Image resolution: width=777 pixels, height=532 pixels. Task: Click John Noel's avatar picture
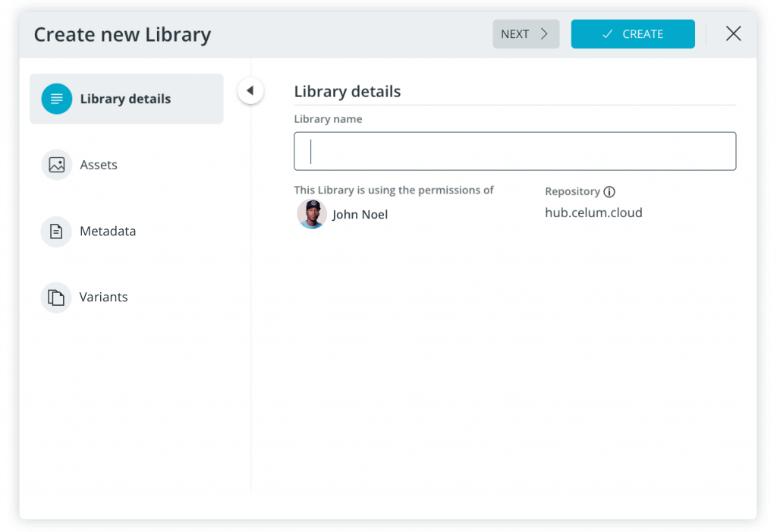pyautogui.click(x=312, y=214)
